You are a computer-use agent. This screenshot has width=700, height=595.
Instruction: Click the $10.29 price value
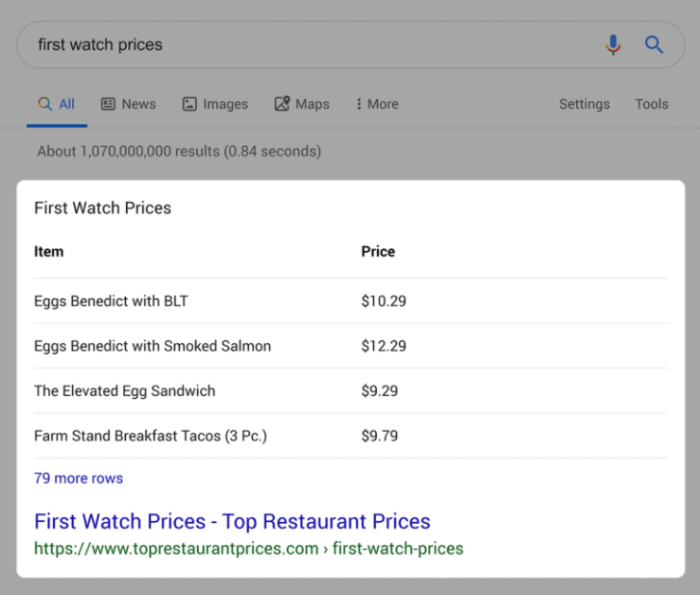click(384, 301)
